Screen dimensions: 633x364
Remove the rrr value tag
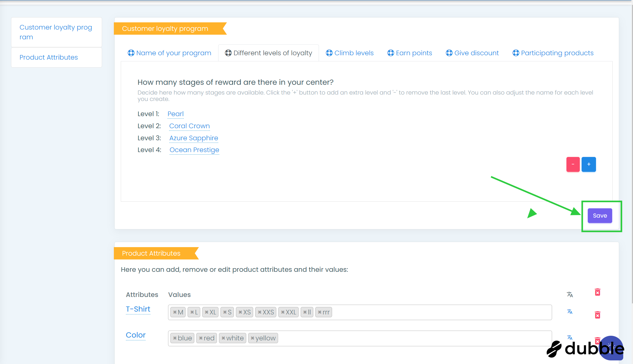tap(320, 312)
